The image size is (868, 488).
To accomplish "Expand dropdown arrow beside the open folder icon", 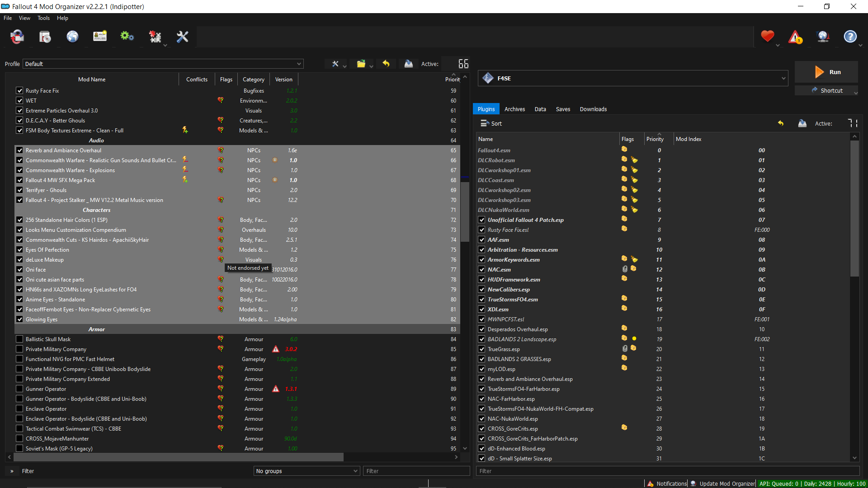I will coord(371,66).
